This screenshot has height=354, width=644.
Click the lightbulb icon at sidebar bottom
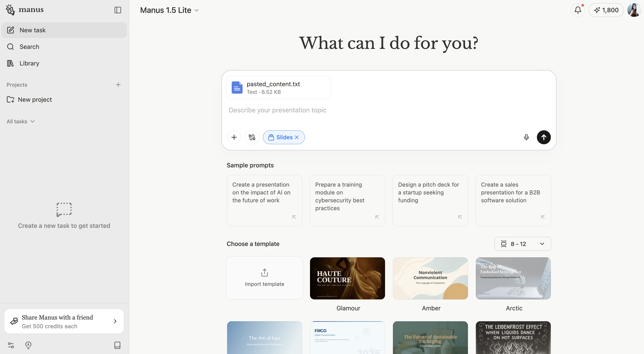pyautogui.click(x=28, y=345)
